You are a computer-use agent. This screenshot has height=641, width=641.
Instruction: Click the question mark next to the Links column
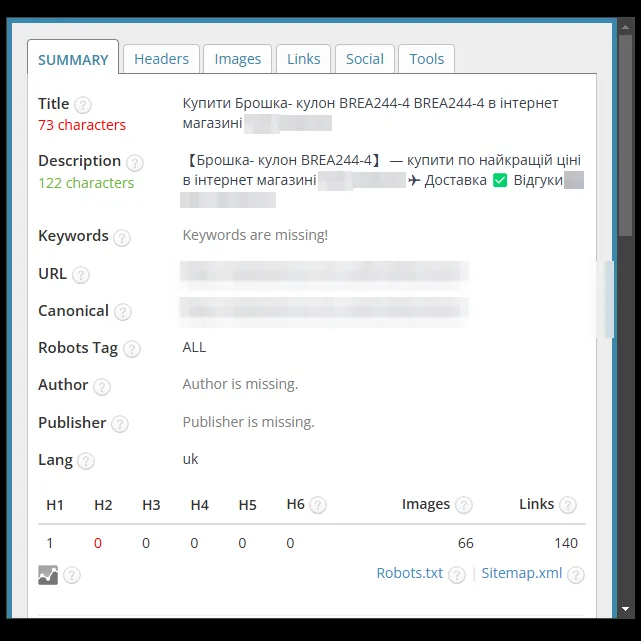(x=568, y=505)
